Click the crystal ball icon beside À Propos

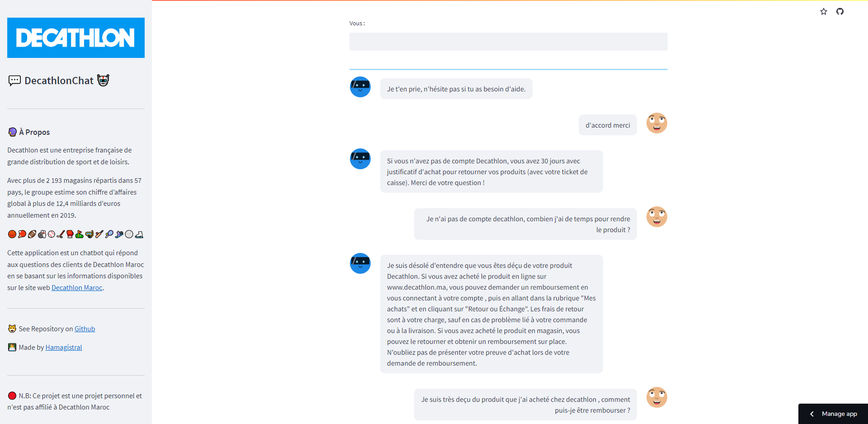12,132
